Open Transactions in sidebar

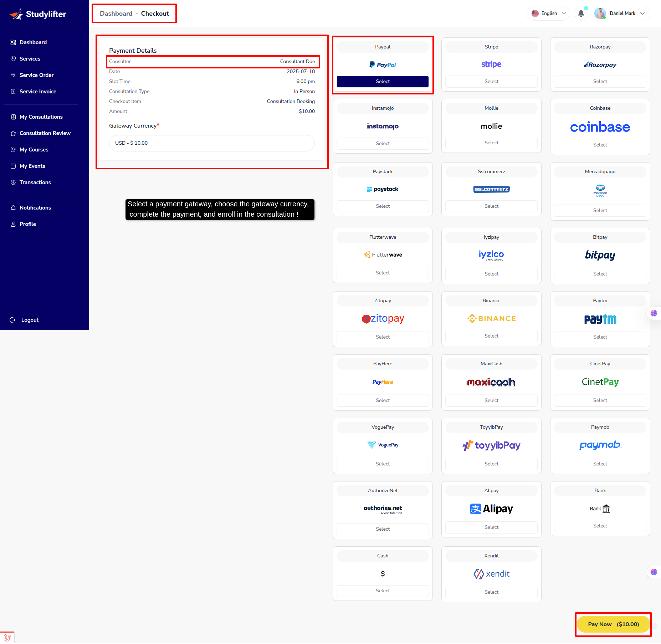click(35, 182)
